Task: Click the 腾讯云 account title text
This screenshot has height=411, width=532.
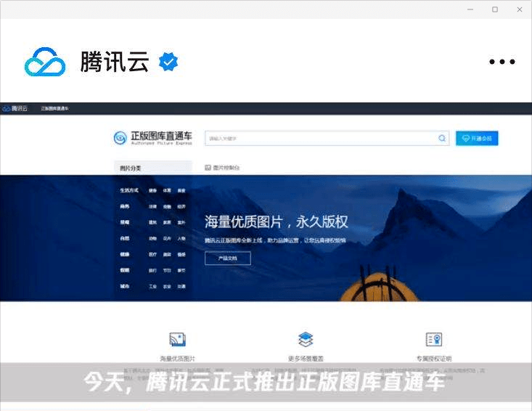Action: (x=115, y=62)
